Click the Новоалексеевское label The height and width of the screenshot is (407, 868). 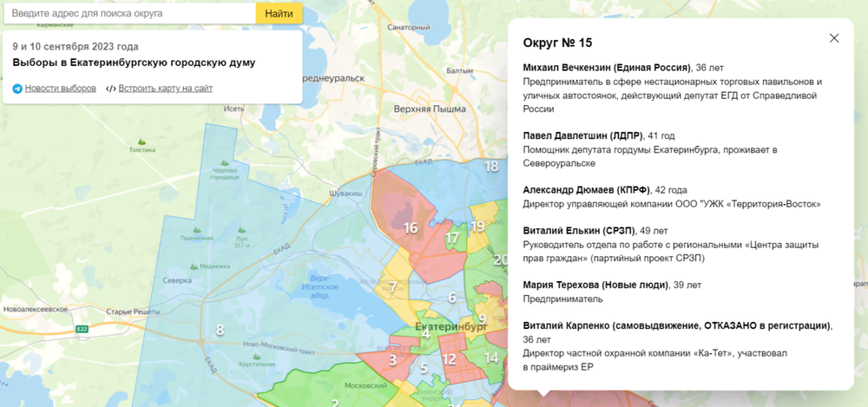36,310
